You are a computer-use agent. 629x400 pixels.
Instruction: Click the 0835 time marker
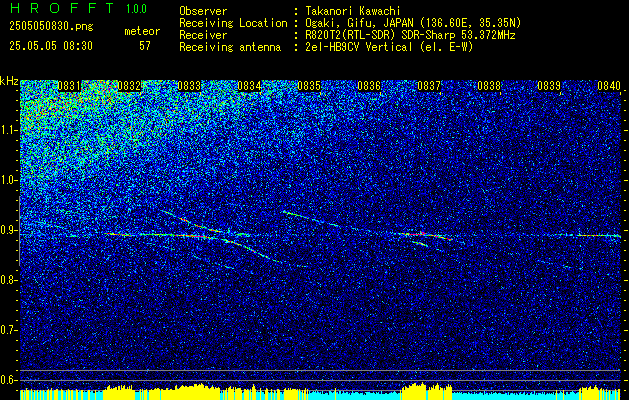309,86
